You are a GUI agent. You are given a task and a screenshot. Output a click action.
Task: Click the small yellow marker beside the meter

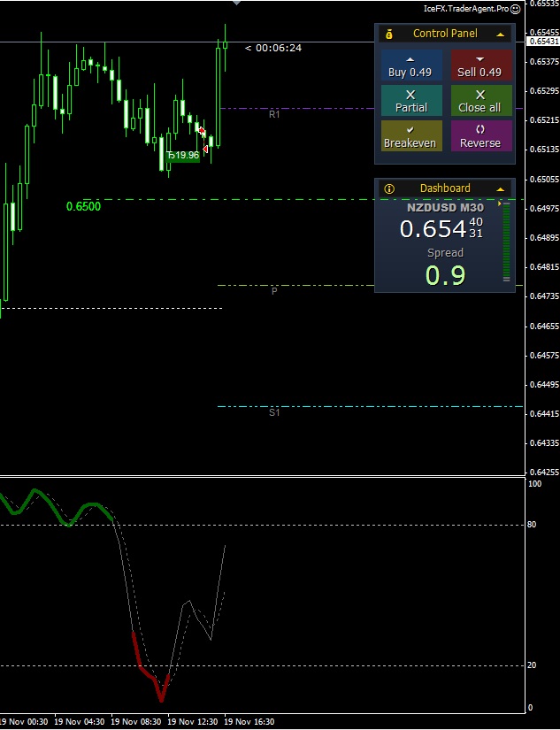pyautogui.click(x=500, y=204)
